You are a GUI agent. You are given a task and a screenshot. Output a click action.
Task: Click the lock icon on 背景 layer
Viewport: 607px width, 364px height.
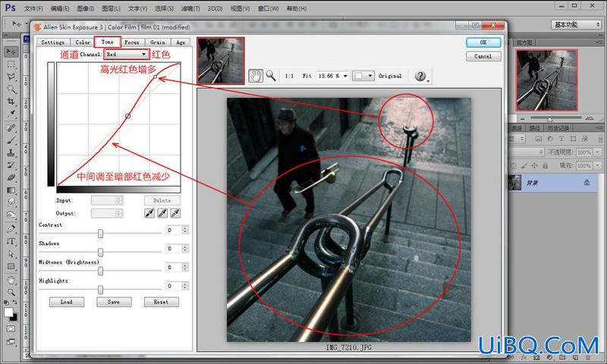587,182
